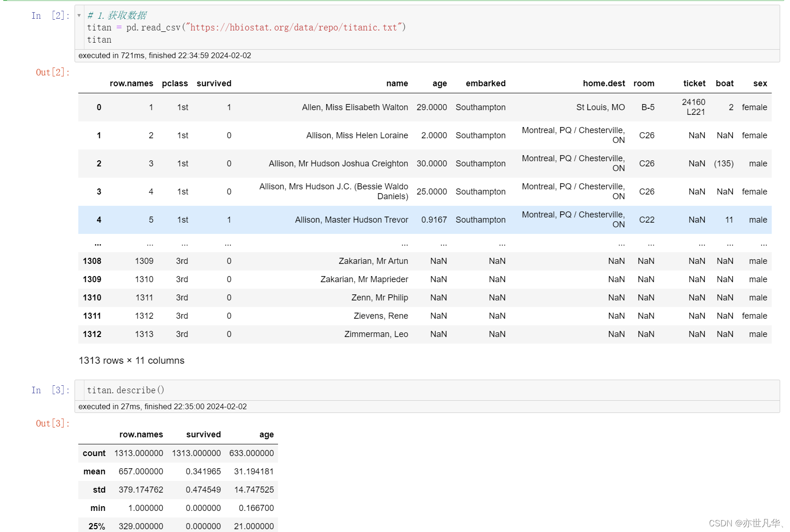790x532 pixels.
Task: Select the Out[2] output prompt
Action: coord(53,72)
